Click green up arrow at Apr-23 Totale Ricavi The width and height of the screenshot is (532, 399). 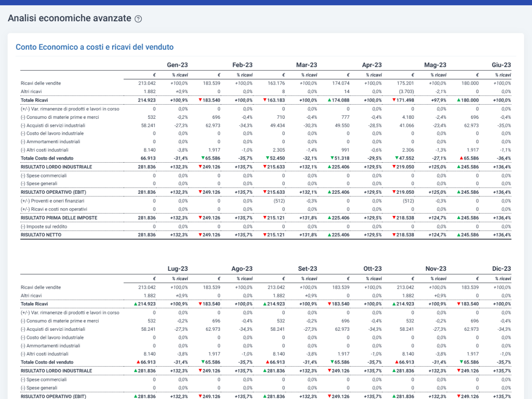click(329, 100)
